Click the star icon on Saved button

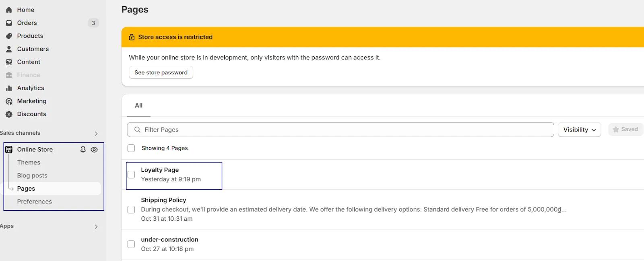615,129
